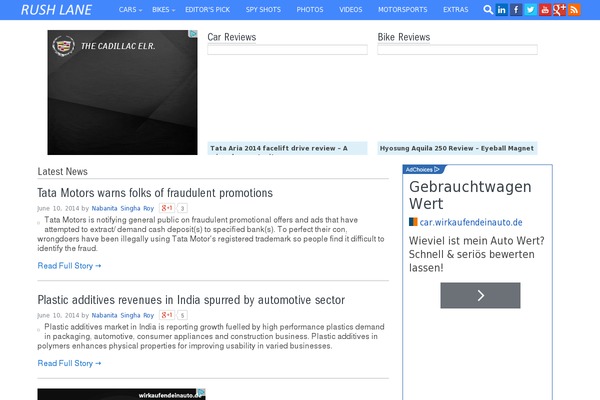
Task: Click +1 count 3 on Tata story
Action: tap(183, 208)
